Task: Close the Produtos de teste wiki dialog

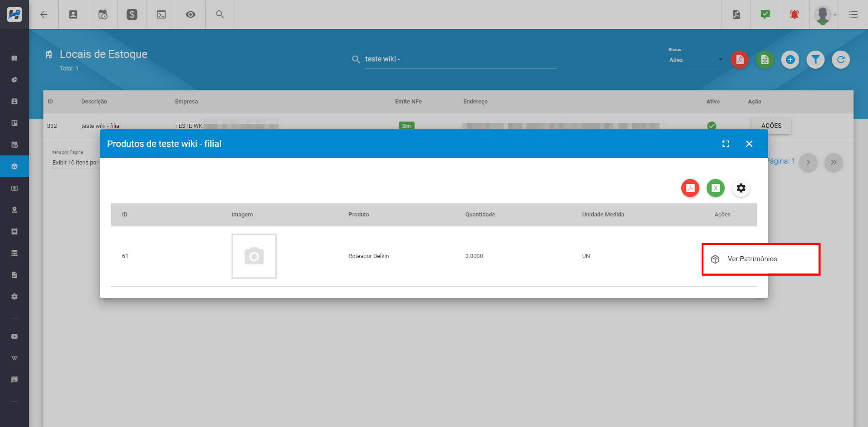Action: tap(749, 144)
